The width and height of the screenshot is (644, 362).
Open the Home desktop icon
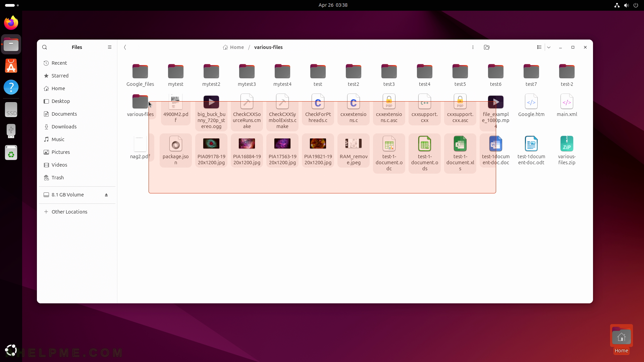coord(622,339)
